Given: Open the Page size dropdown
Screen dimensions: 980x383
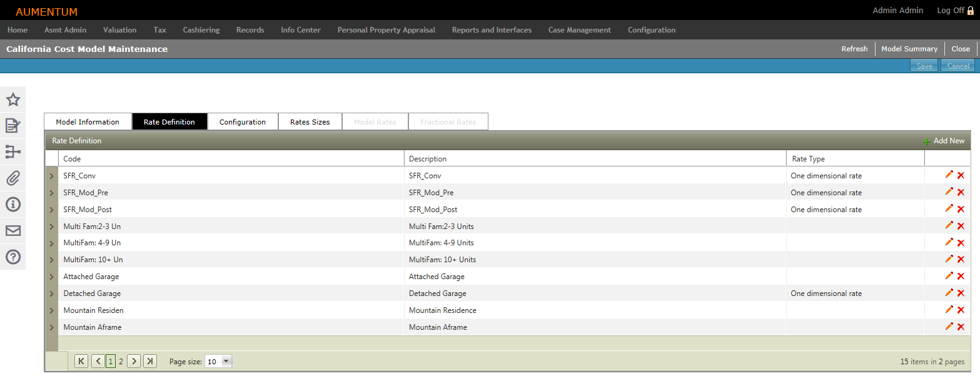Looking at the screenshot, I should point(226,361).
